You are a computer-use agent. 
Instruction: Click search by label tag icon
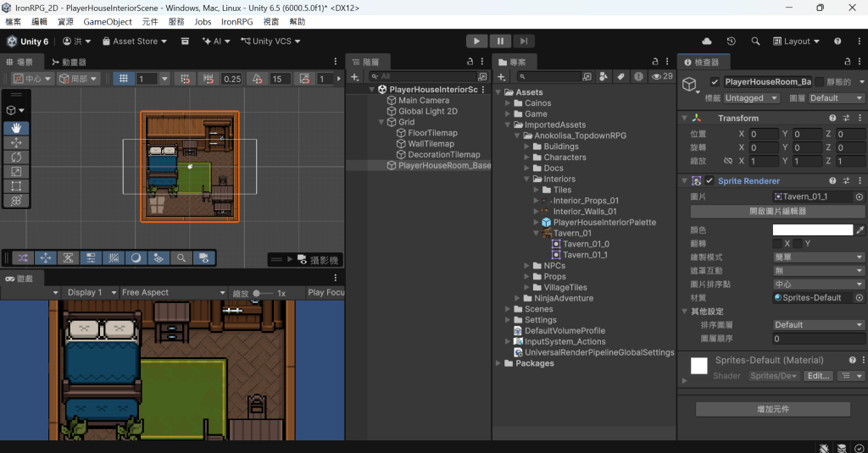coord(621,77)
